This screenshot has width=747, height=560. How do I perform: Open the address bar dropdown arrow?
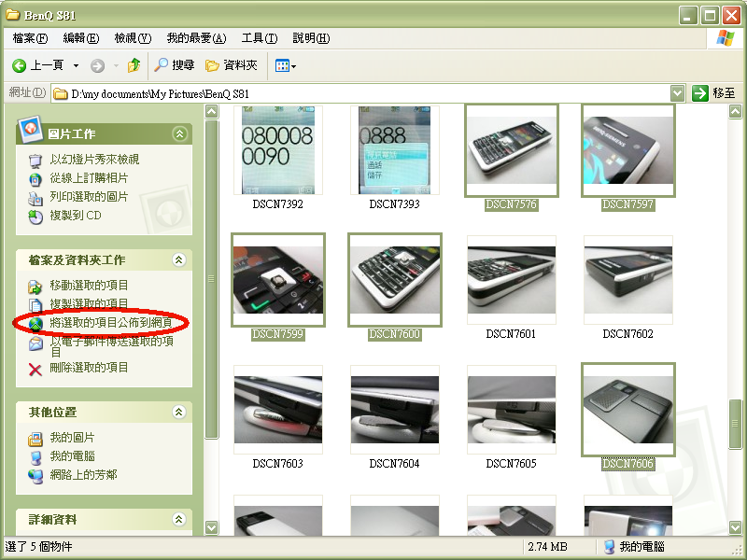[678, 93]
